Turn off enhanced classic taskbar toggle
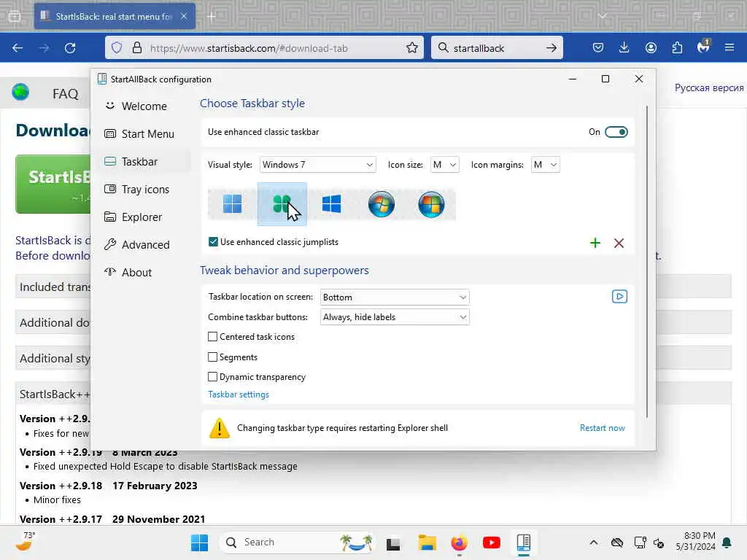This screenshot has width=747, height=560. tap(616, 132)
